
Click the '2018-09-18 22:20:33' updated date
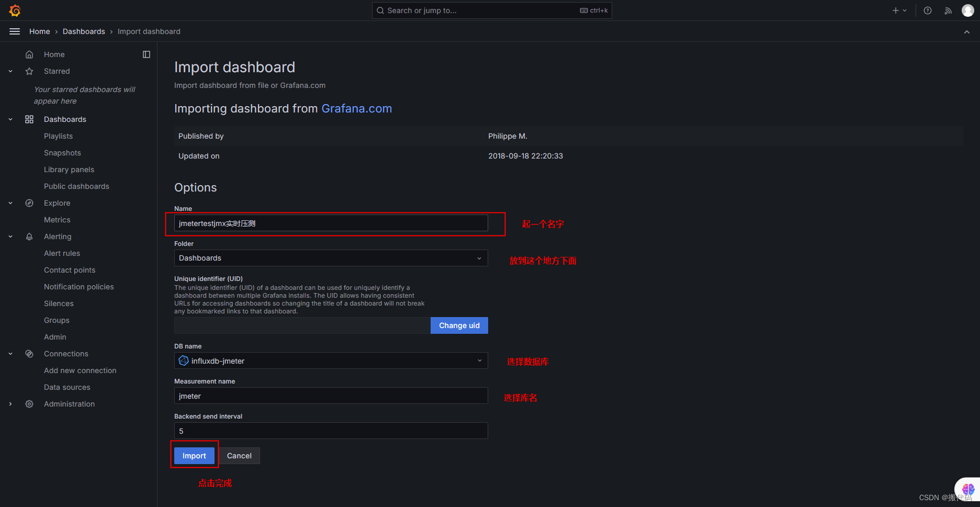click(525, 156)
